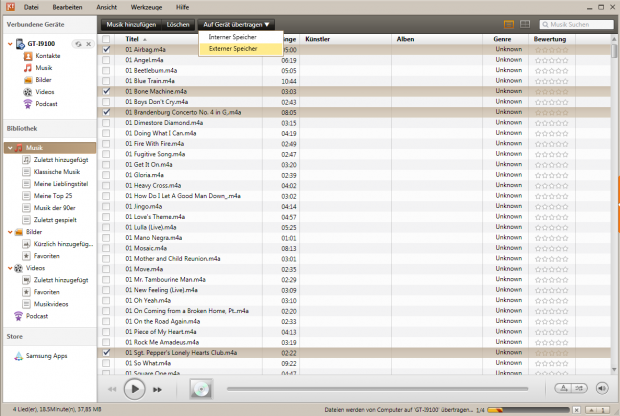620x416 pixels.
Task: Click the volume speaker icon
Action: tap(603, 388)
